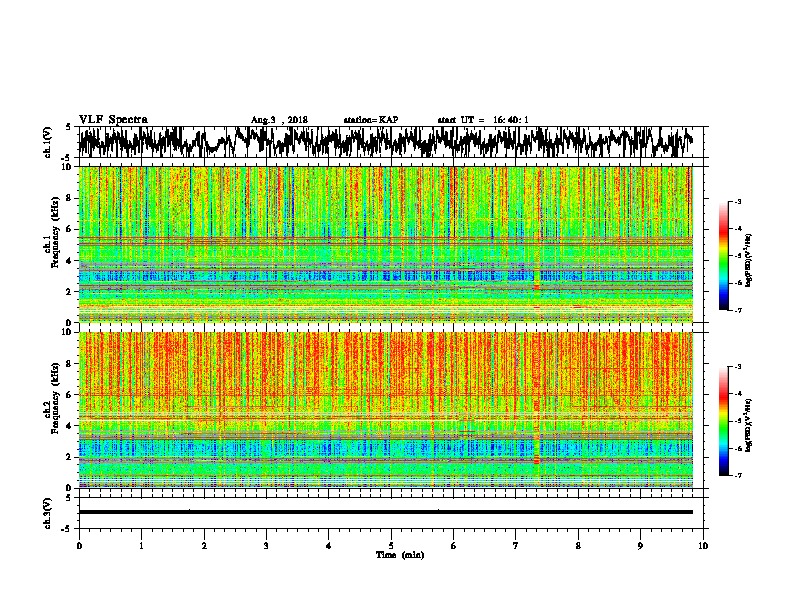Click the "10" kHz tick on ch.1 frequency axis
The width and height of the screenshot is (792, 612).
click(68, 167)
